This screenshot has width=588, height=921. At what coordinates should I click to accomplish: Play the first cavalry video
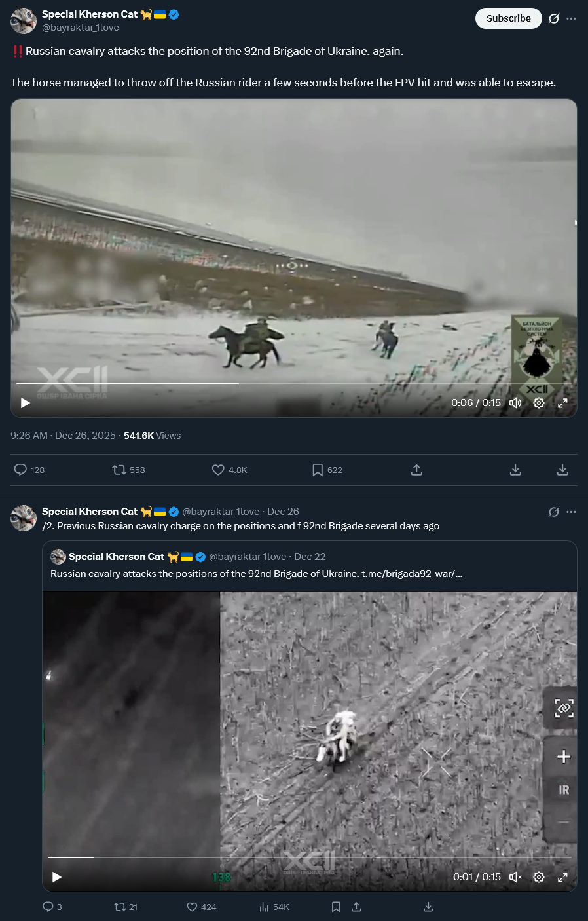pos(26,403)
